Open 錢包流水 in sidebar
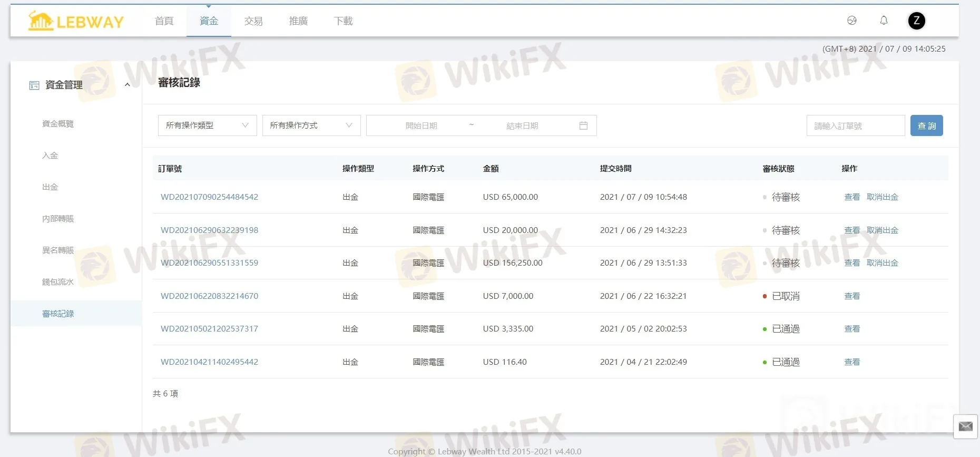The image size is (980, 457). pos(58,282)
